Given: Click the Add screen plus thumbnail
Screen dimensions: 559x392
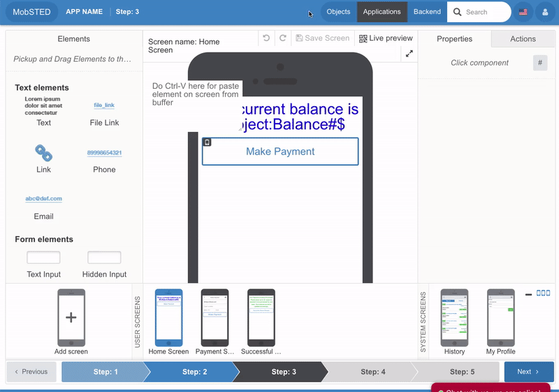Looking at the screenshot, I should coord(71,317).
